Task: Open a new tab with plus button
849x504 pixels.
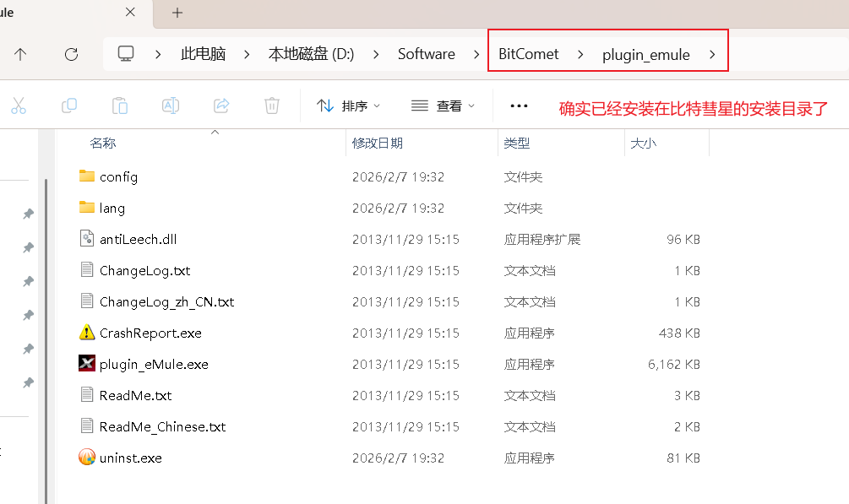Action: pos(177,13)
